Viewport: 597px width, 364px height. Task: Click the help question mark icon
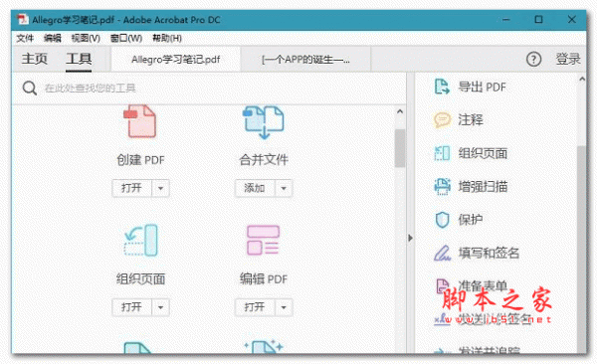coord(533,59)
